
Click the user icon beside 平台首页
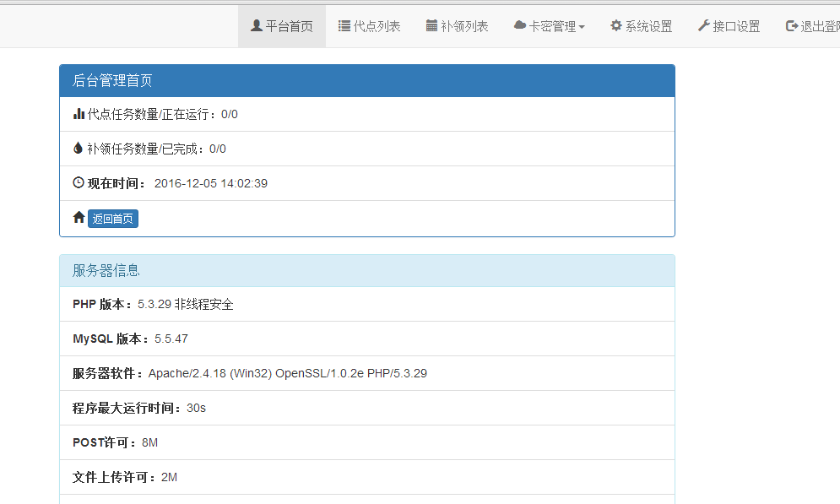pyautogui.click(x=257, y=25)
